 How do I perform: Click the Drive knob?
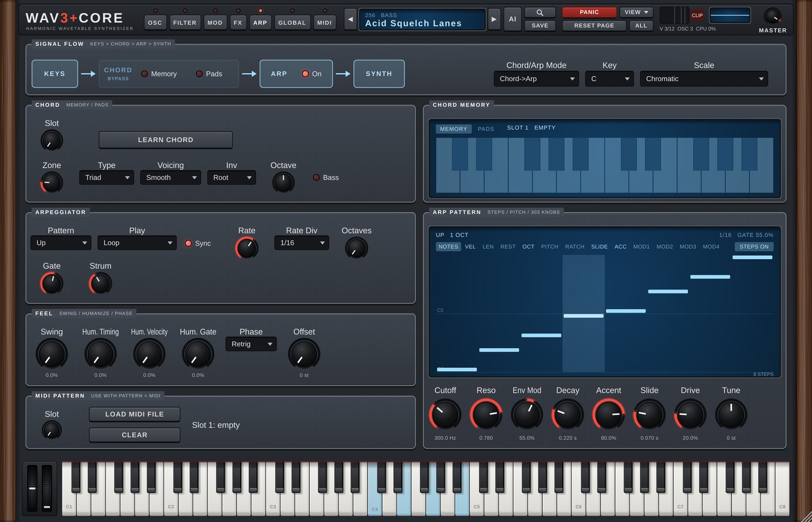(690, 415)
